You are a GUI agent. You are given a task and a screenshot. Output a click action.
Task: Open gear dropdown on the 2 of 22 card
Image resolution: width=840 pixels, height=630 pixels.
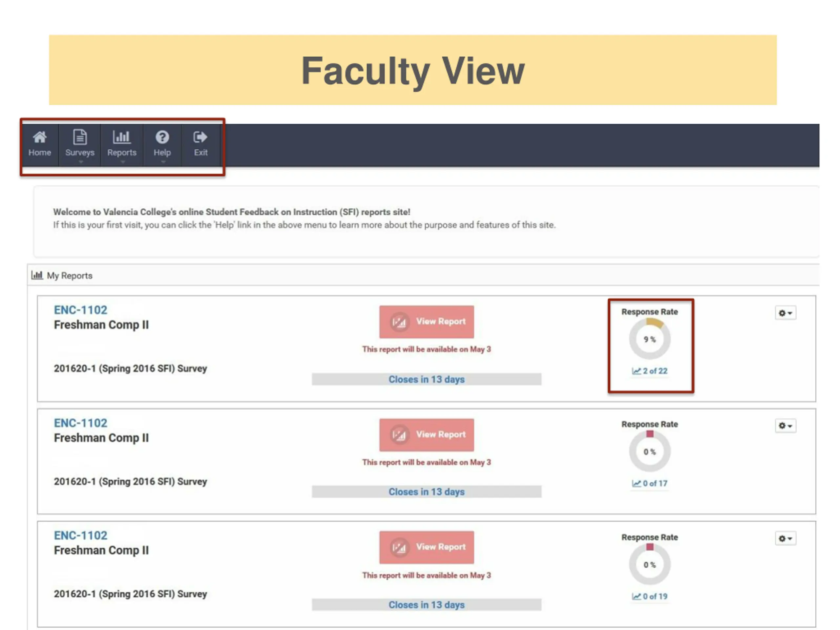pos(785,313)
